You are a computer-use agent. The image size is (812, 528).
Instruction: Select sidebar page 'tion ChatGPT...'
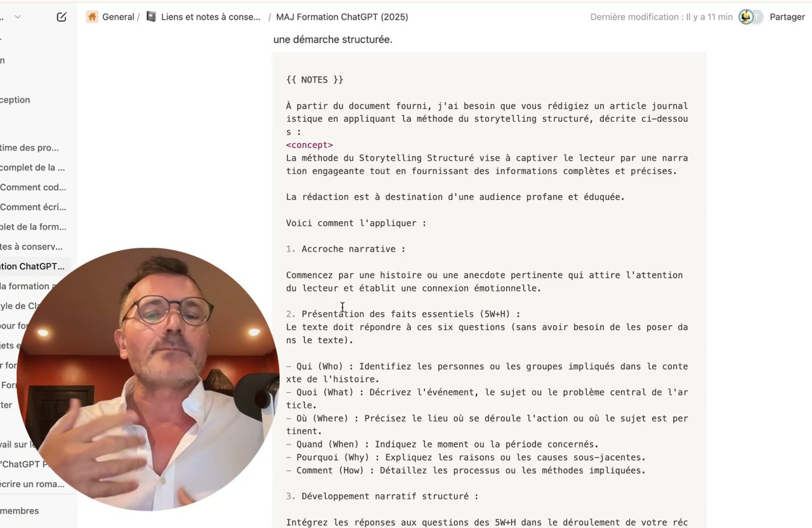pyautogui.click(x=32, y=266)
